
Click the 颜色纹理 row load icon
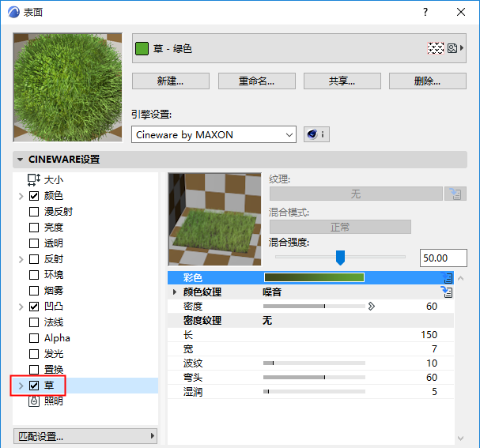point(447,292)
